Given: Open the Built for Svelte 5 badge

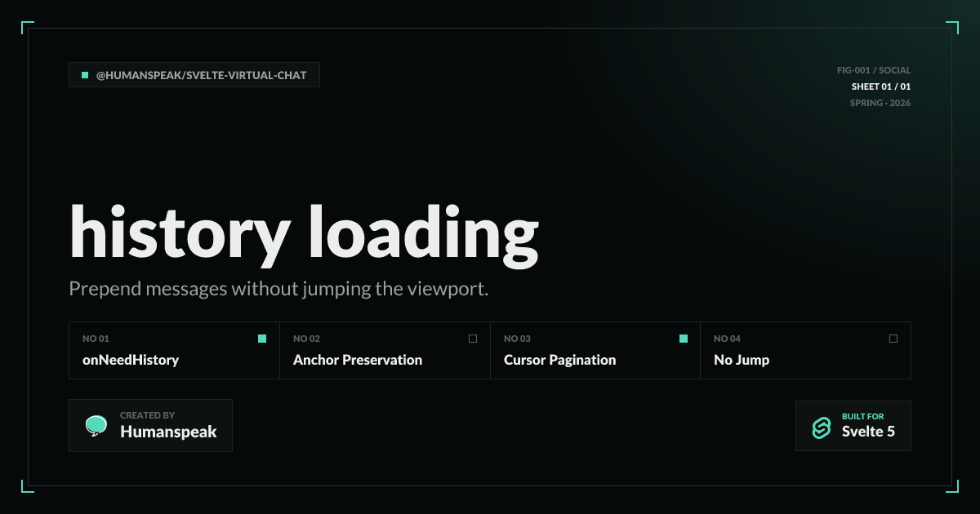Looking at the screenshot, I should point(853,426).
